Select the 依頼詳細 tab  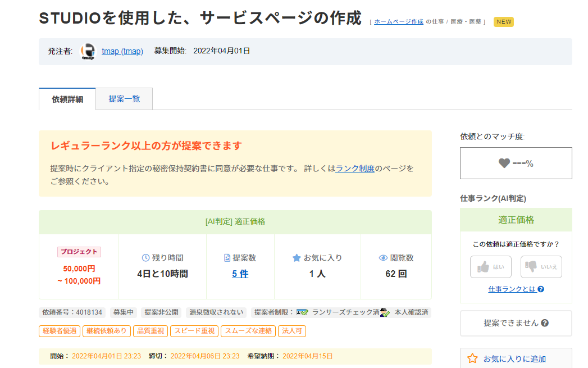click(x=67, y=99)
